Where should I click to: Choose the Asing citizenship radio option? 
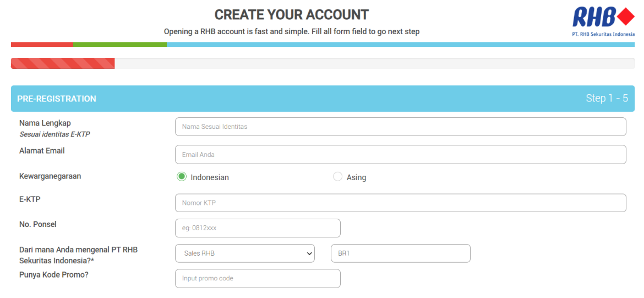(x=337, y=177)
